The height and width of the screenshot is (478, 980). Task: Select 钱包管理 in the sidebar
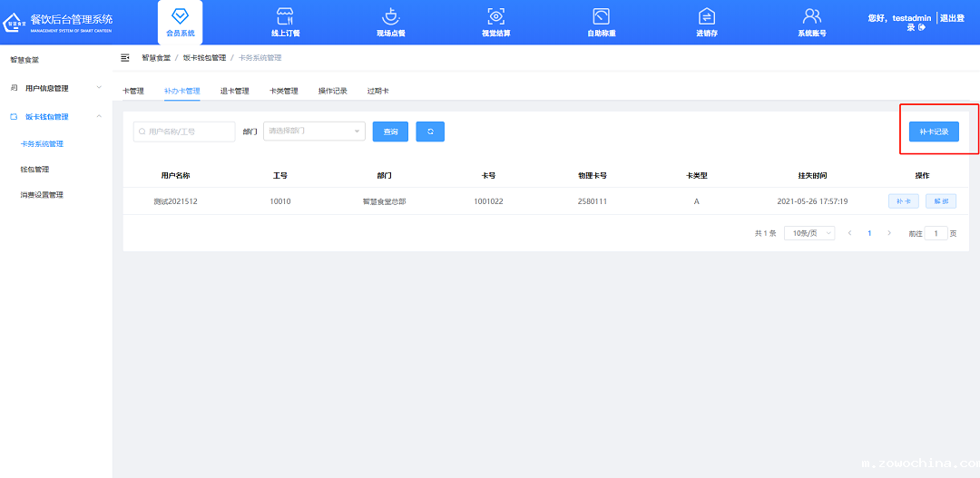[x=34, y=170]
